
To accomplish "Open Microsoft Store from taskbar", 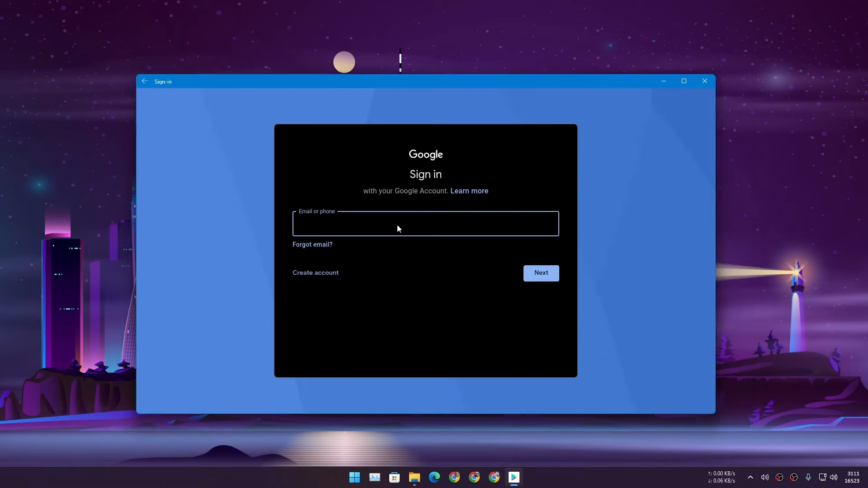I will tap(395, 477).
